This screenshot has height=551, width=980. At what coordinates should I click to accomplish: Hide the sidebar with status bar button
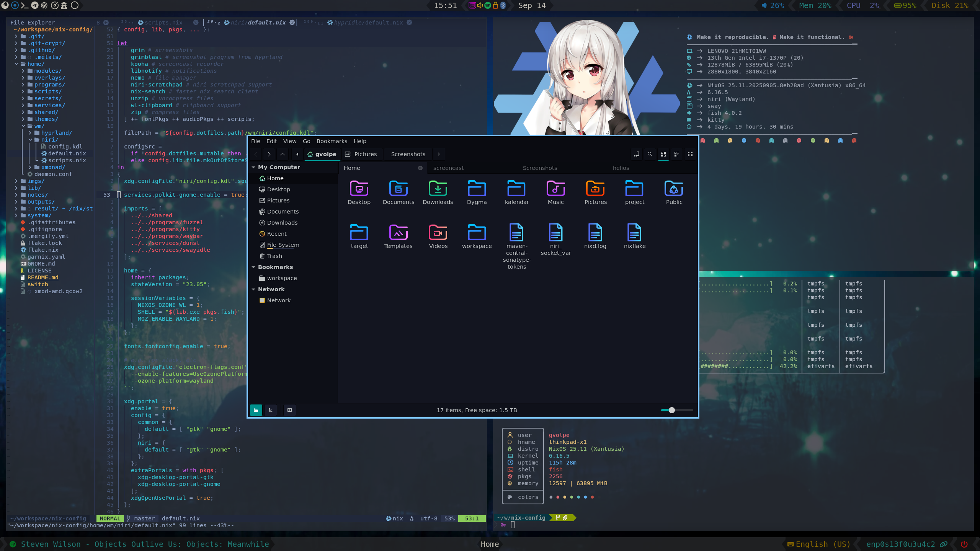289,410
